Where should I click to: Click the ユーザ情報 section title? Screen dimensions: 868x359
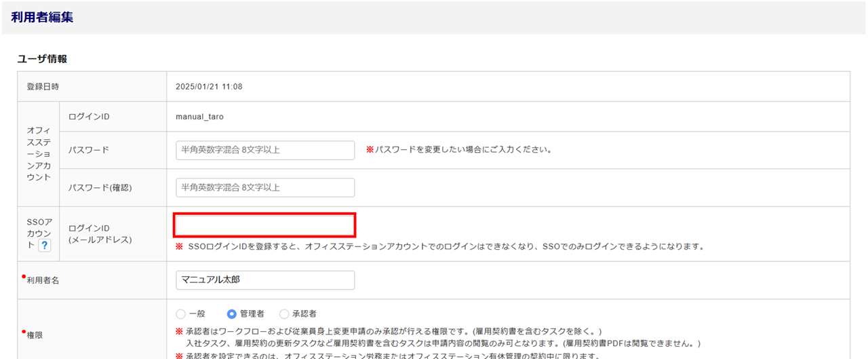tap(42, 59)
